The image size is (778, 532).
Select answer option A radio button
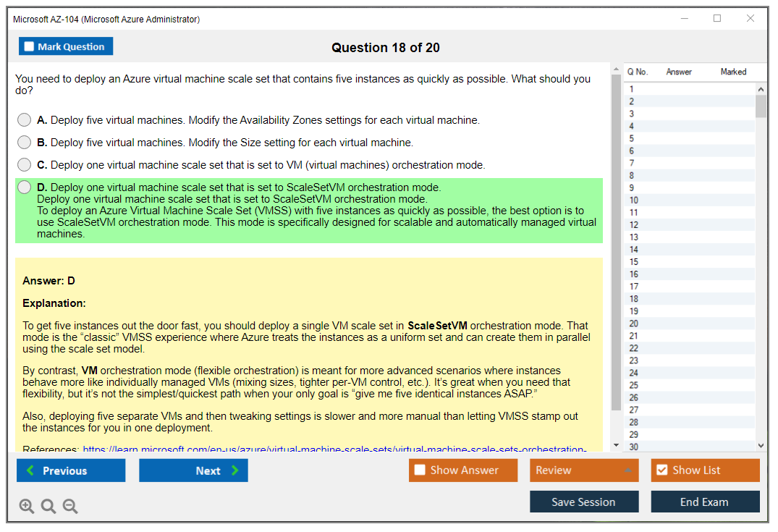click(x=22, y=120)
